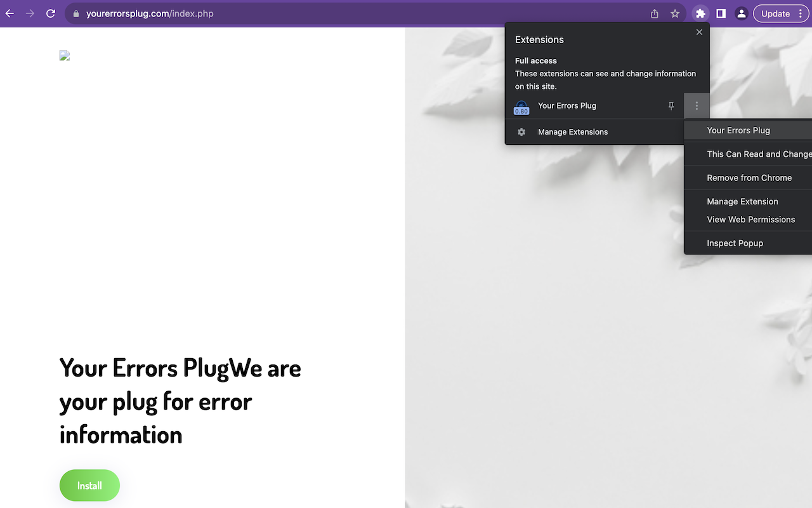Open Your Errors Plug extension icon
Image resolution: width=812 pixels, height=508 pixels.
tap(521, 107)
